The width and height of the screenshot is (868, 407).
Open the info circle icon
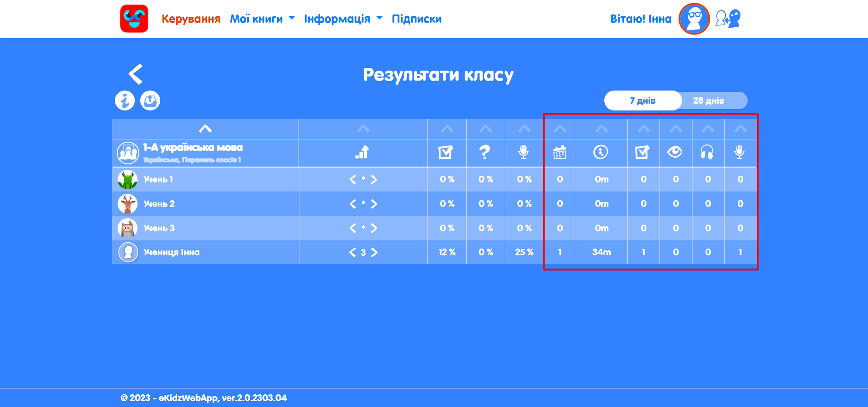pyautogui.click(x=125, y=101)
